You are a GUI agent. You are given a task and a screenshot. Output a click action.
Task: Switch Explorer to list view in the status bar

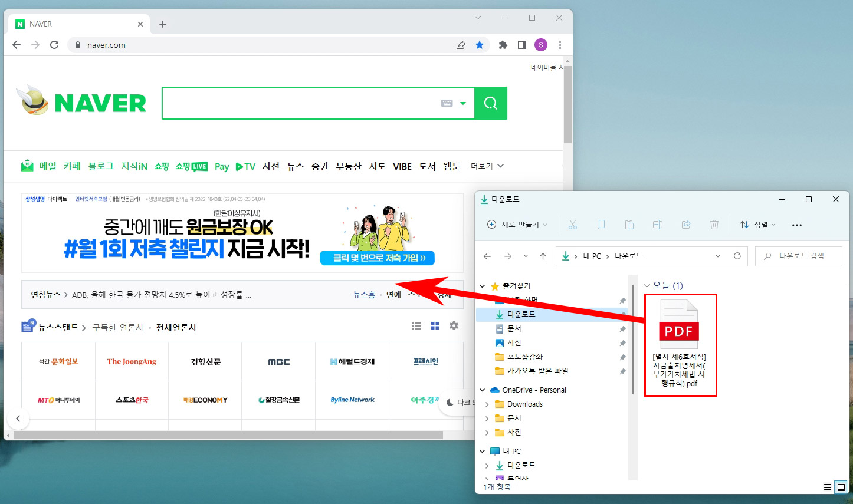(x=826, y=486)
